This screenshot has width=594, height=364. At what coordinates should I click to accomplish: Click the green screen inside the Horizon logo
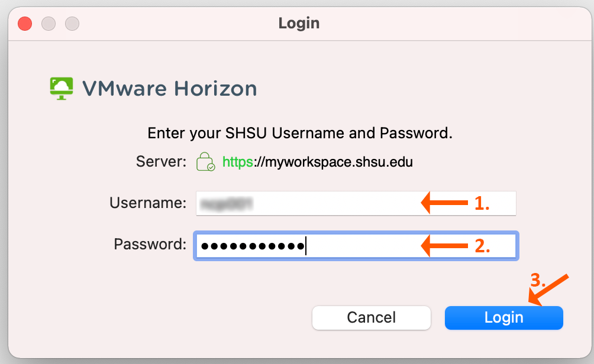61,85
